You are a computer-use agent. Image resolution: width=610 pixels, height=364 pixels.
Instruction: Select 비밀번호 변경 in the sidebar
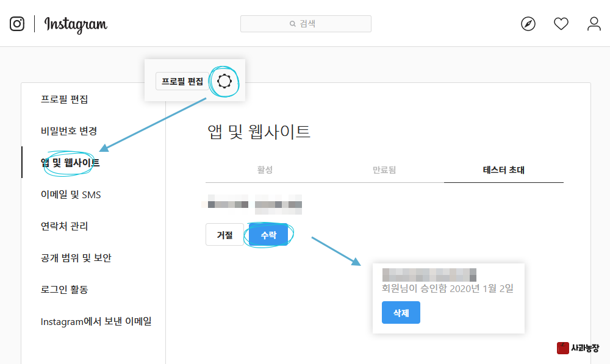[x=69, y=131]
